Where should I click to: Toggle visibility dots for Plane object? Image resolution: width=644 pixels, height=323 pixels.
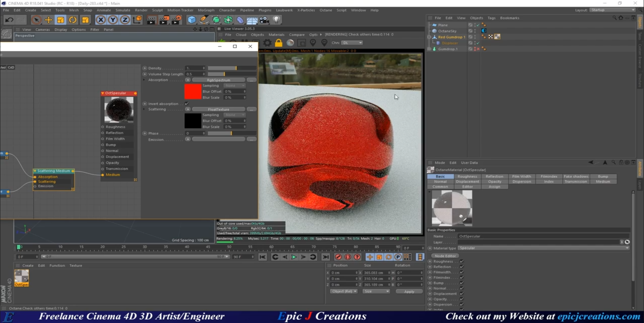[475, 25]
